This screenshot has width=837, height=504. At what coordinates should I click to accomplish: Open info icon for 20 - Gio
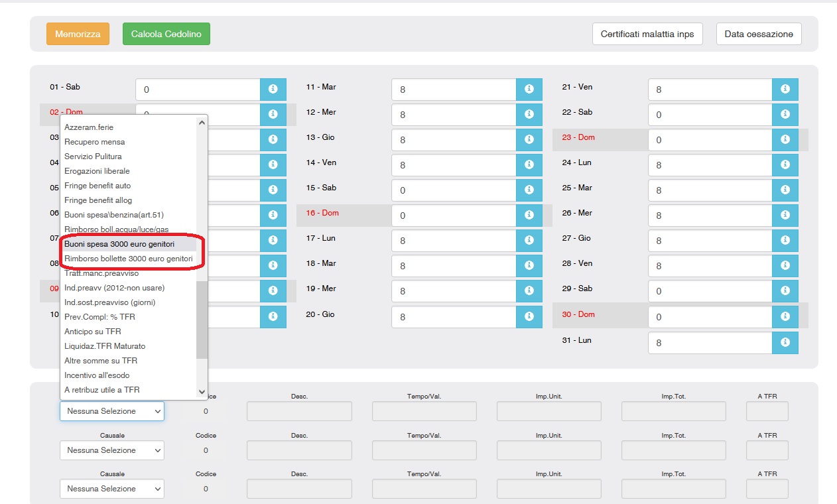coord(529,316)
